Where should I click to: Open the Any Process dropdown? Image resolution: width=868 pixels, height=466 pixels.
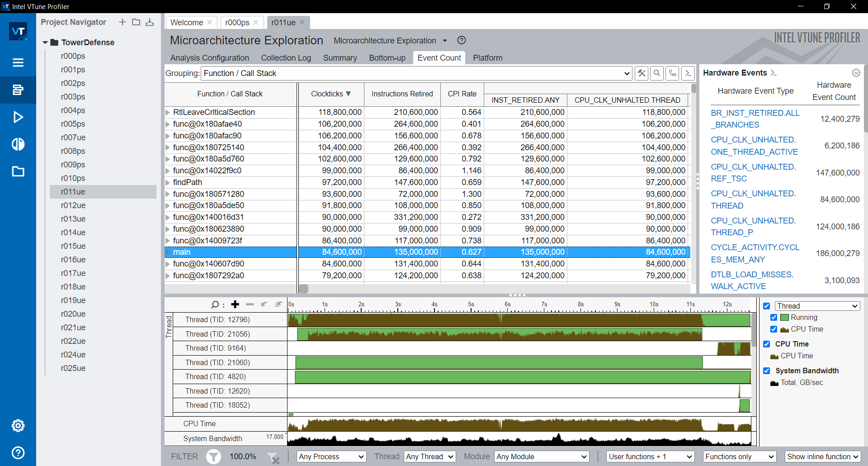[x=331, y=456]
